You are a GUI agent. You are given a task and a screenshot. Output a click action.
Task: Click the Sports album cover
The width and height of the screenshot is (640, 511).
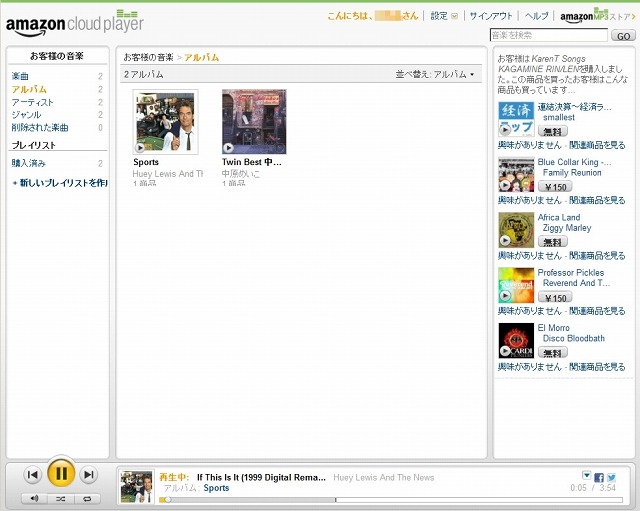tap(165, 122)
